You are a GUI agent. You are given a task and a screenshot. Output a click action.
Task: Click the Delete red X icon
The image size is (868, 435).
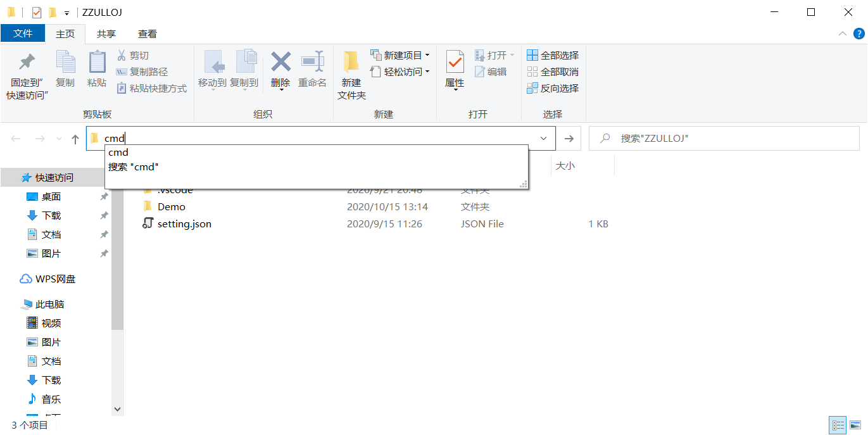pos(280,62)
